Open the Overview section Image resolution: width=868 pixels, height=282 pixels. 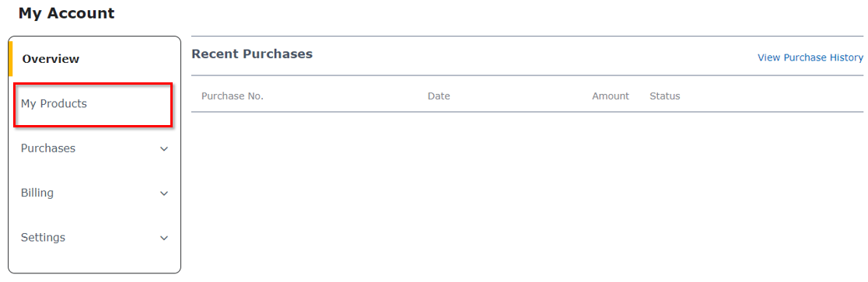coord(51,58)
